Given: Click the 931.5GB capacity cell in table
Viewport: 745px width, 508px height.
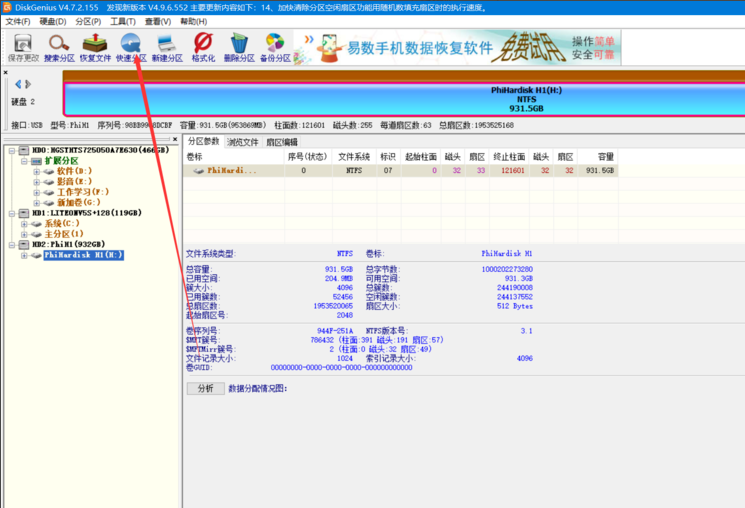Looking at the screenshot, I should (x=600, y=170).
